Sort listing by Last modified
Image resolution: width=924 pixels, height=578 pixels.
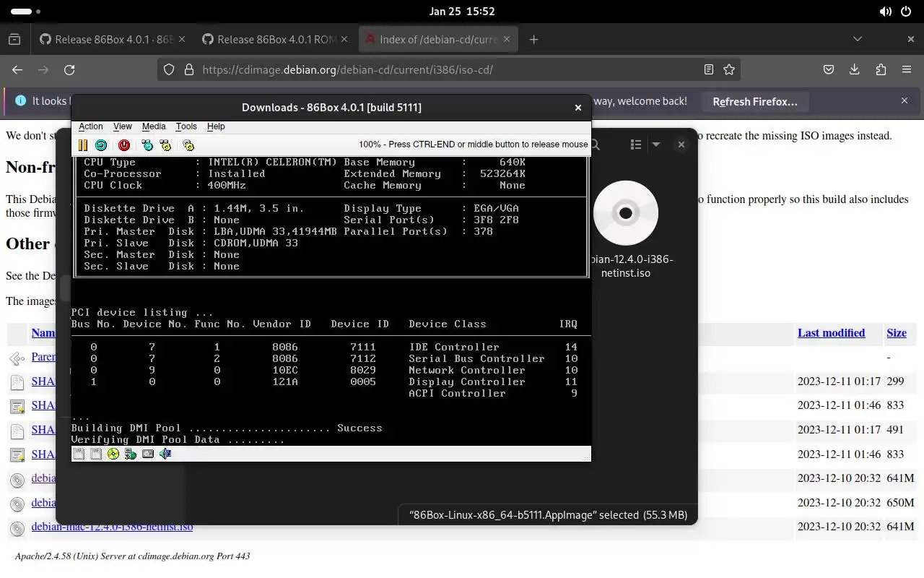(831, 333)
